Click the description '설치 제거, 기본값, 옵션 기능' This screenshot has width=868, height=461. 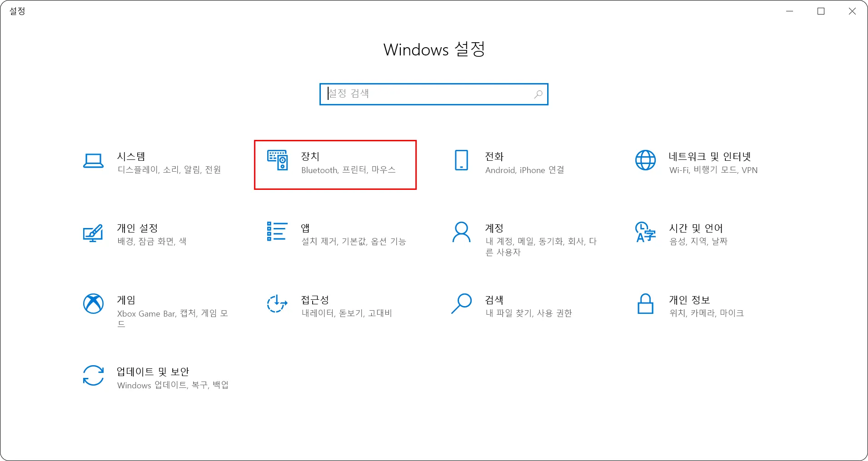tap(354, 242)
